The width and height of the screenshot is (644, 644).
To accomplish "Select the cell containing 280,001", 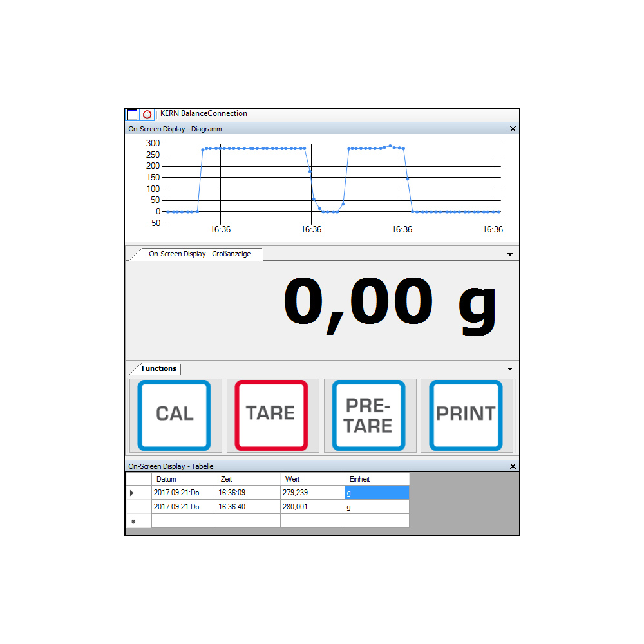I will [x=312, y=507].
